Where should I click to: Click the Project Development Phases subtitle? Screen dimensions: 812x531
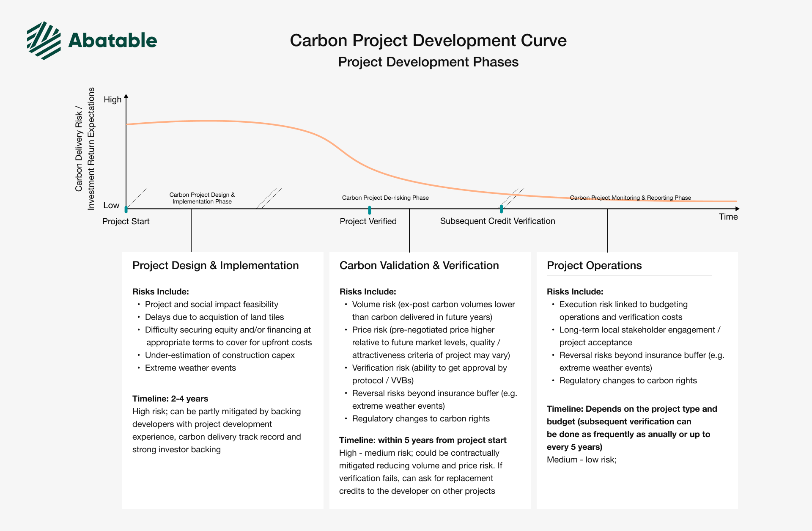428,62
